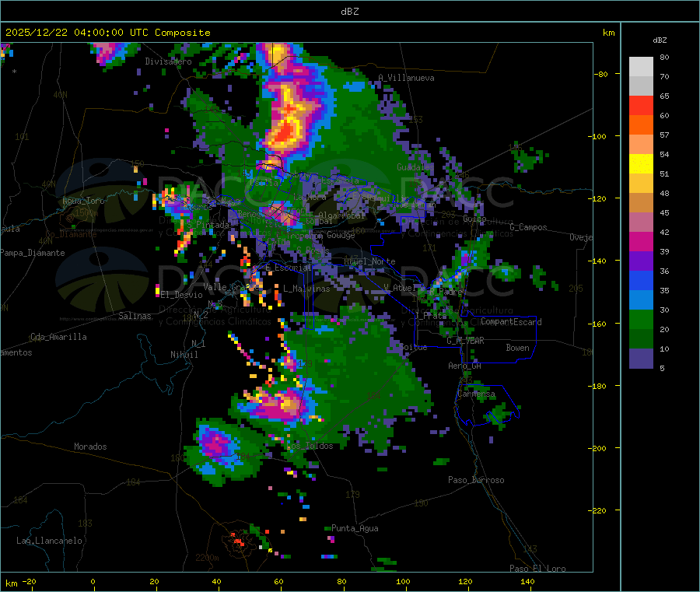Click the Guadales map label
The width and height of the screenshot is (700, 592).
click(415, 167)
